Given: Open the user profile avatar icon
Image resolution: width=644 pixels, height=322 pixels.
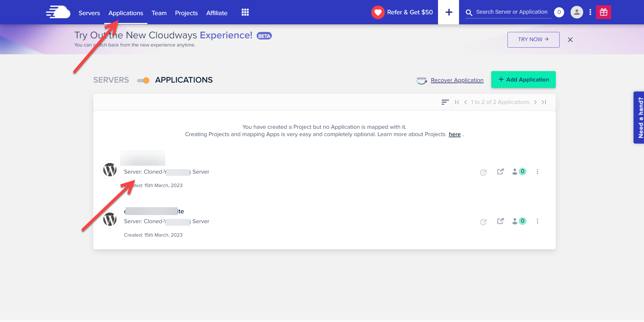Looking at the screenshot, I should (576, 12).
